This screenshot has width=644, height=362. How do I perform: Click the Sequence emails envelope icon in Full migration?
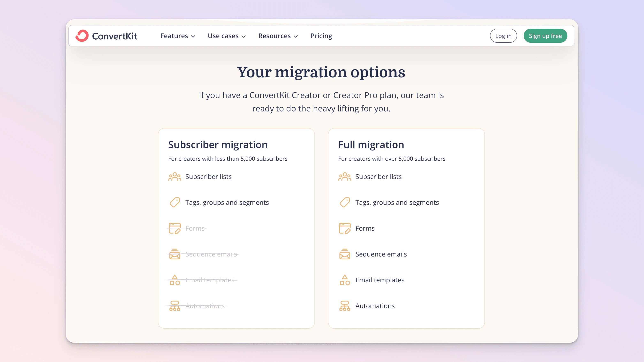[x=345, y=254]
